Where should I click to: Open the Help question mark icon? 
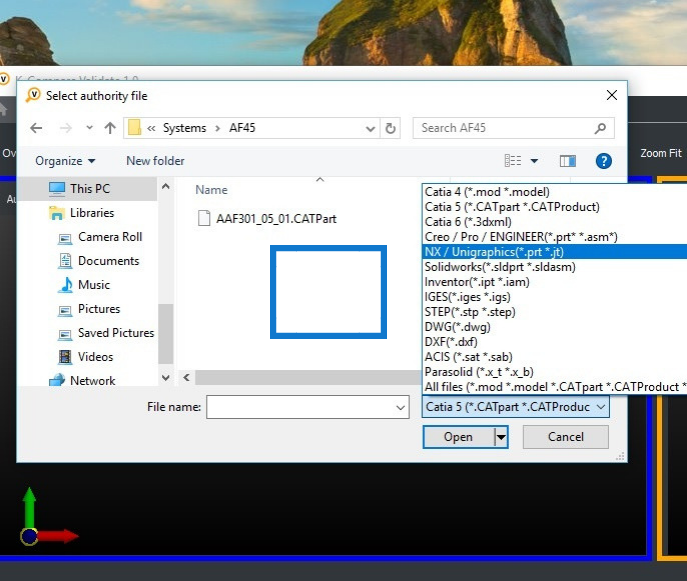pyautogui.click(x=603, y=161)
